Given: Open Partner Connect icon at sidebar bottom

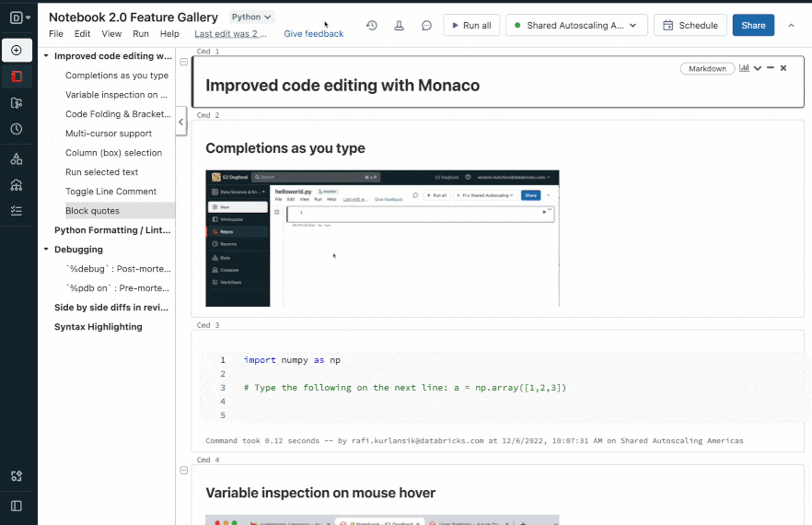Looking at the screenshot, I should [x=17, y=476].
